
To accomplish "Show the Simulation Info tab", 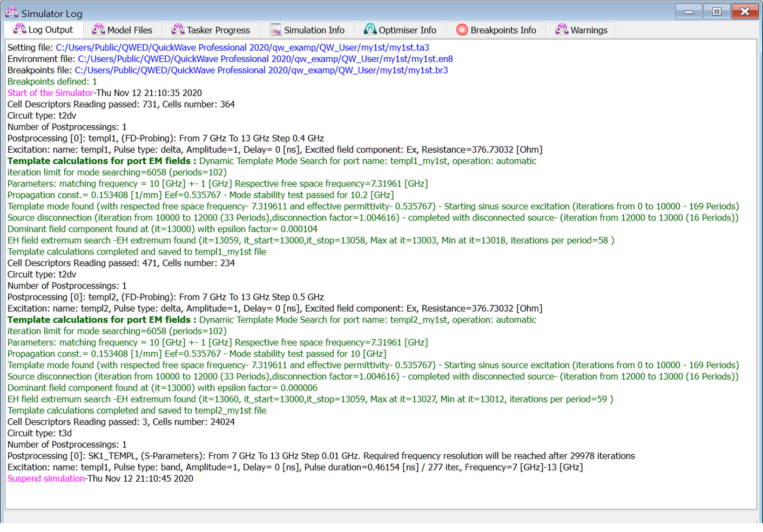I will pos(307,30).
